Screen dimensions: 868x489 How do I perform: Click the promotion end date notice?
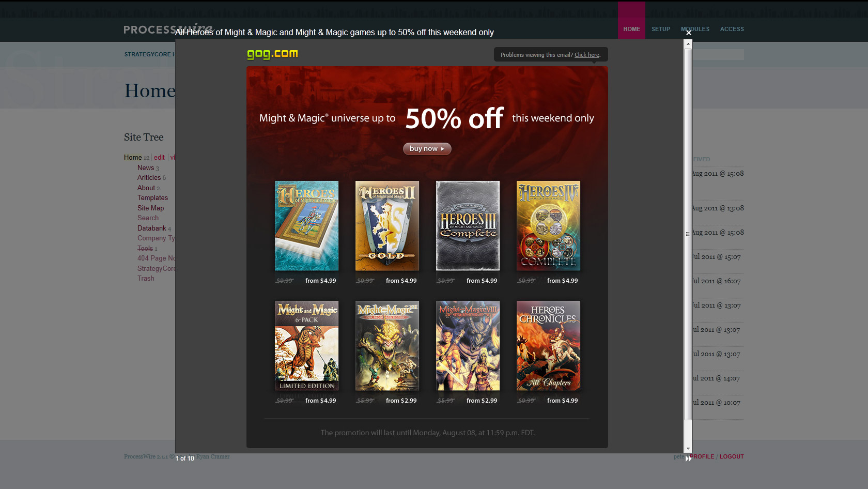pyautogui.click(x=427, y=433)
